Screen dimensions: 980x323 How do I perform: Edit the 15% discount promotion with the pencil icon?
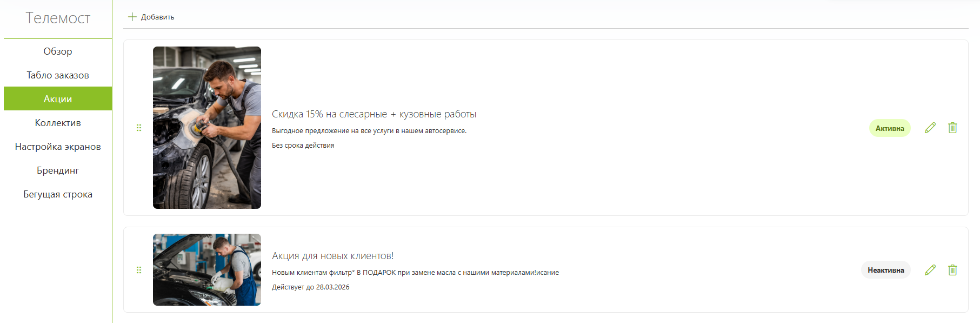click(930, 128)
